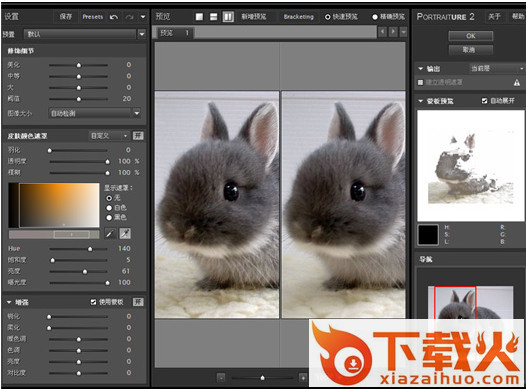This screenshot has width=526, height=389.
Task: Open the 预置 默认 preset dropdown
Action: (85, 34)
